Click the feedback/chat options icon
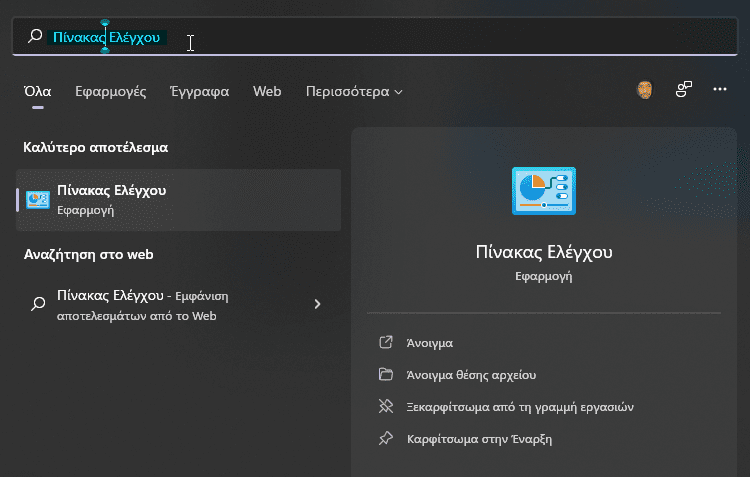The height and width of the screenshot is (477, 750). 684,89
